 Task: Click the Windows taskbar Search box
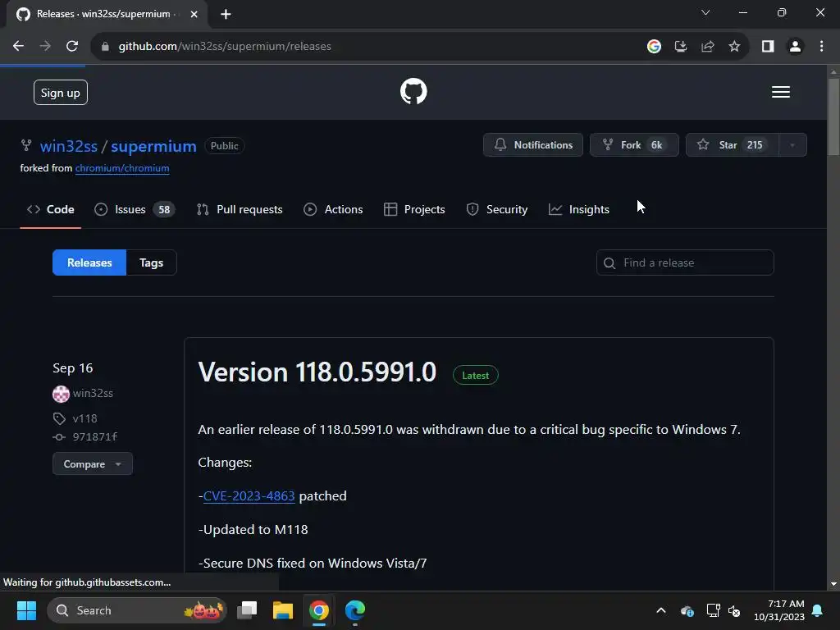click(137, 610)
